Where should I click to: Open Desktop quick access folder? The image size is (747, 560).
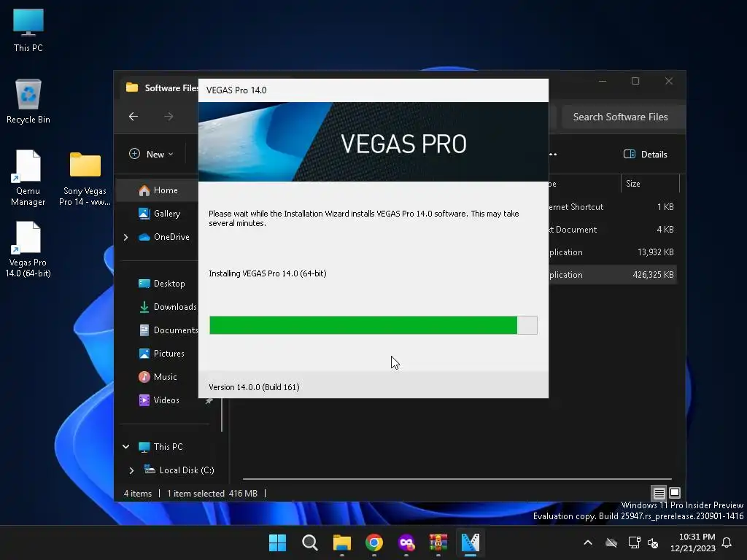click(x=162, y=284)
